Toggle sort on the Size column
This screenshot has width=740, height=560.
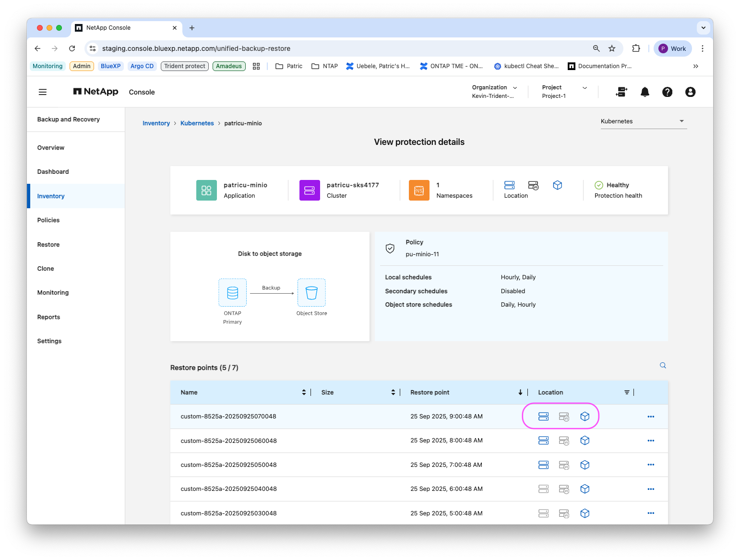393,393
